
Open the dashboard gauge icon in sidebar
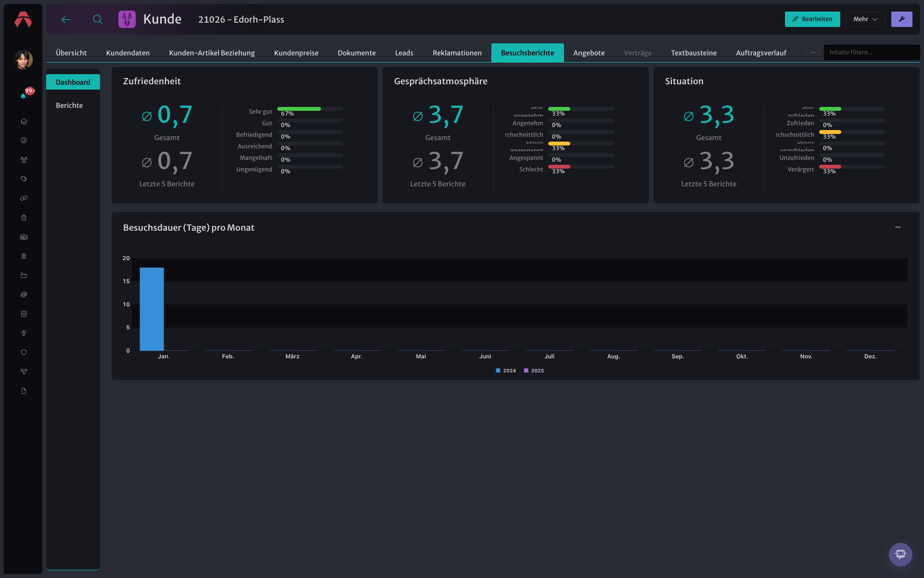24,141
